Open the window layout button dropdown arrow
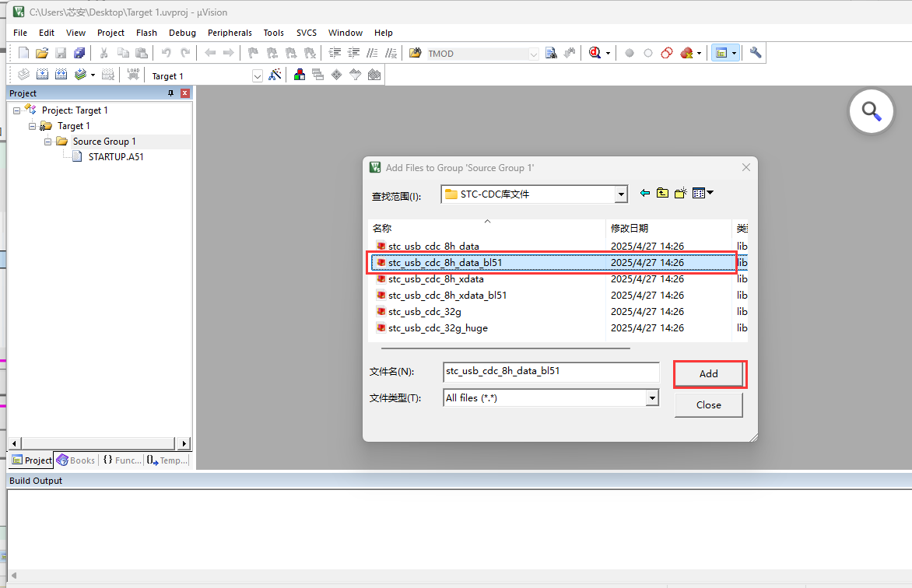 click(734, 53)
